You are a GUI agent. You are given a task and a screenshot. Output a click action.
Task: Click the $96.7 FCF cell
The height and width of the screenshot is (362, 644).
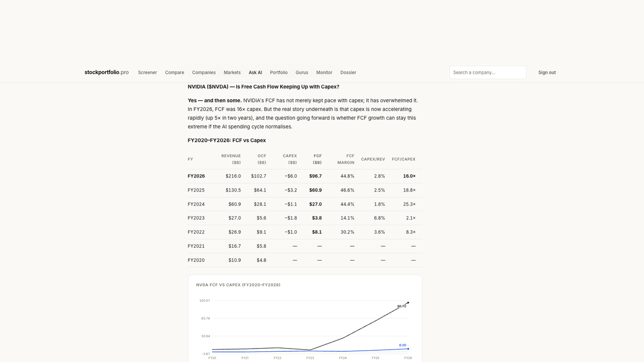click(x=316, y=176)
